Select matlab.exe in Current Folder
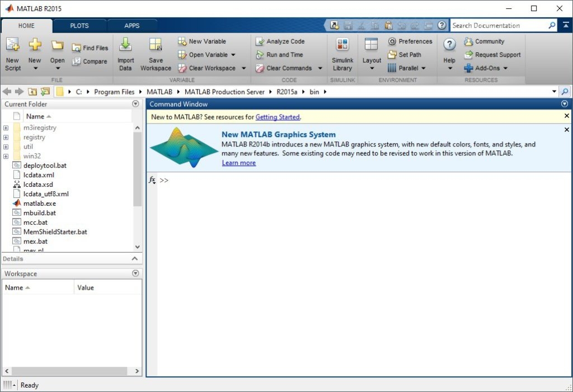The height and width of the screenshot is (392, 573). (39, 204)
